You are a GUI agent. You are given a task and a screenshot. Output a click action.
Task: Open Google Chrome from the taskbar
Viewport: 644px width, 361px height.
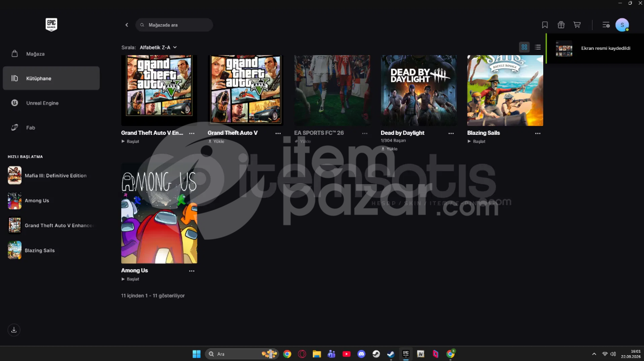(287, 354)
